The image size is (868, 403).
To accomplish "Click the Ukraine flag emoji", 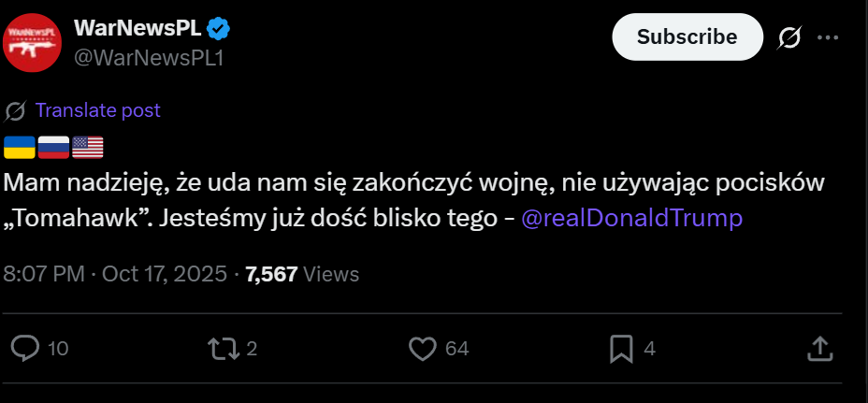I will coord(20,147).
